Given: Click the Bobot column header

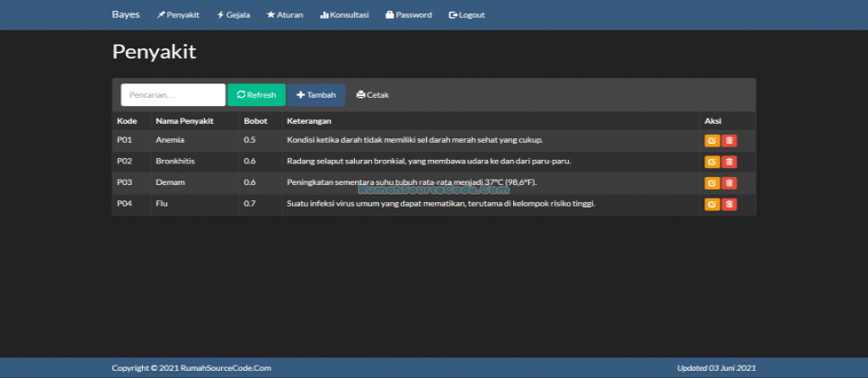Looking at the screenshot, I should (x=255, y=120).
